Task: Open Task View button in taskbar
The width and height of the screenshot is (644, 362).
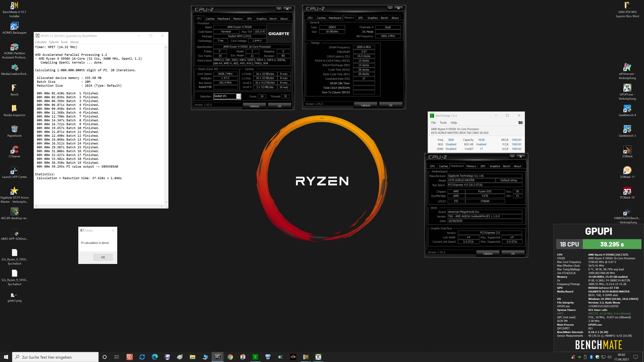Action: 117,357
